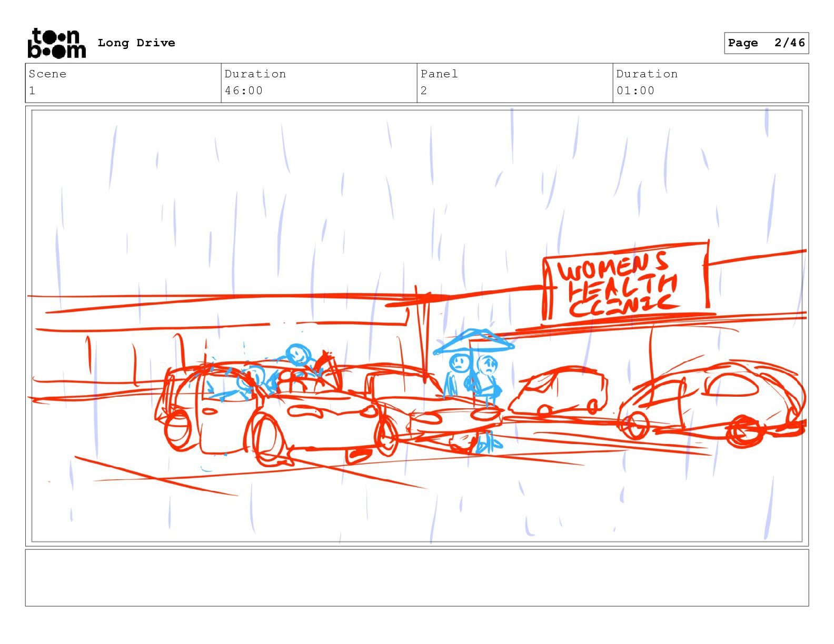Click the Toon Boom logo
The image size is (834, 644).
pos(56,43)
